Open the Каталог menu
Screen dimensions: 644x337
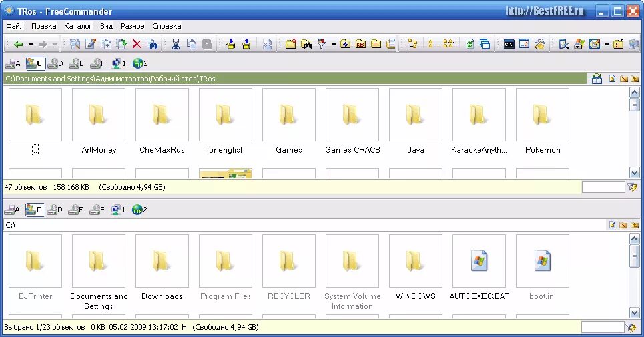coord(77,26)
